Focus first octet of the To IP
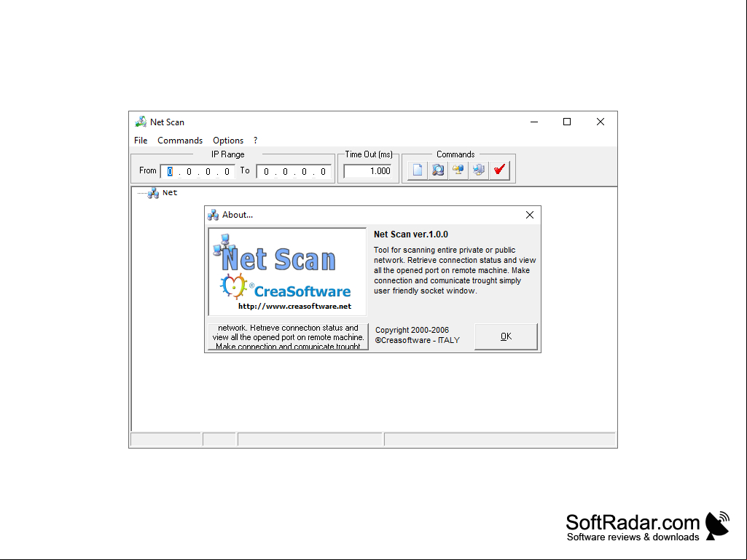This screenshot has width=747, height=560. [x=266, y=171]
